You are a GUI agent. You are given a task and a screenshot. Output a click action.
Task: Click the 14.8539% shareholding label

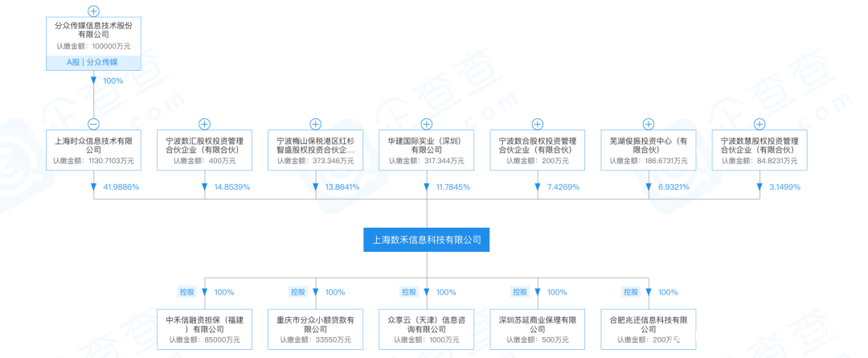pyautogui.click(x=232, y=187)
